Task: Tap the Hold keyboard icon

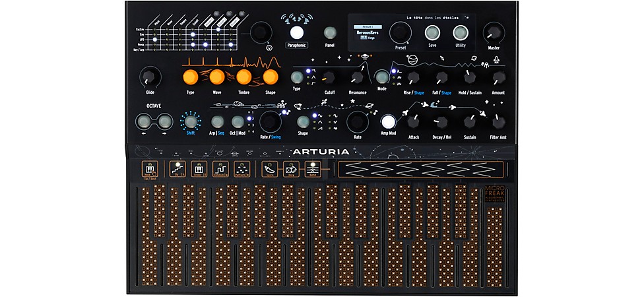Action: click(150, 170)
